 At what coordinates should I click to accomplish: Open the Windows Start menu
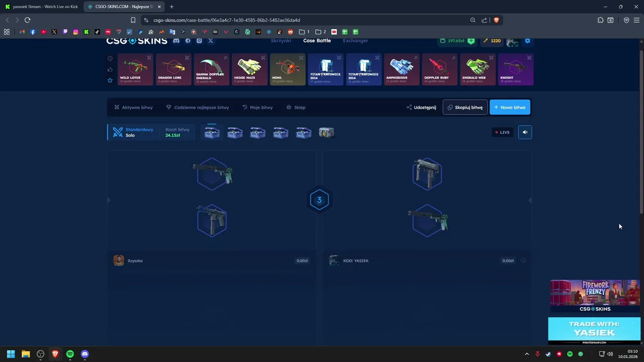tap(11, 354)
